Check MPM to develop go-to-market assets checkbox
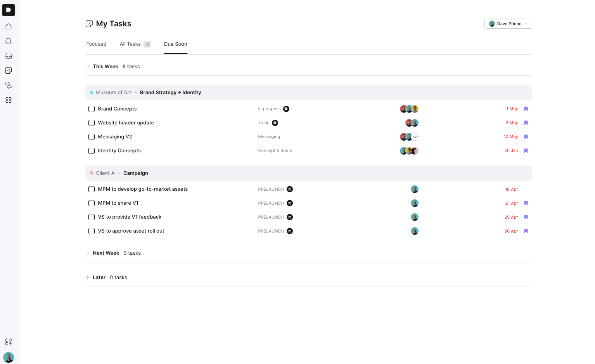 [92, 189]
